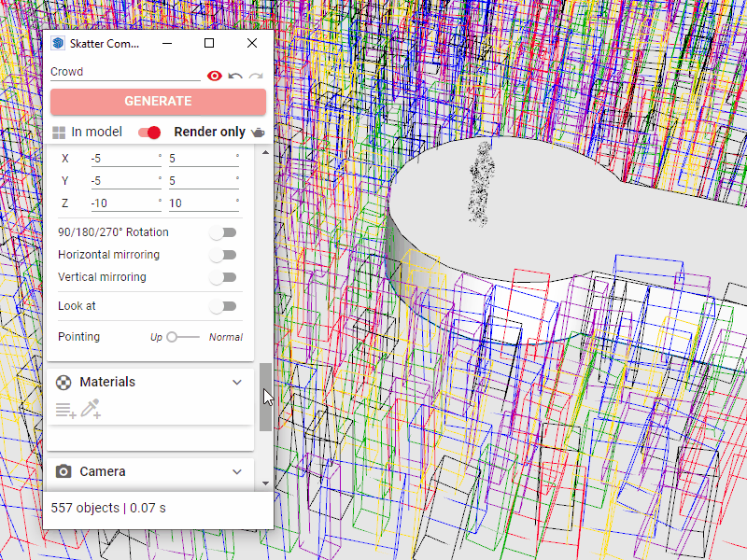Viewport: 747px width, 560px height.
Task: Toggle the red eye visibility icon
Action: (x=215, y=76)
